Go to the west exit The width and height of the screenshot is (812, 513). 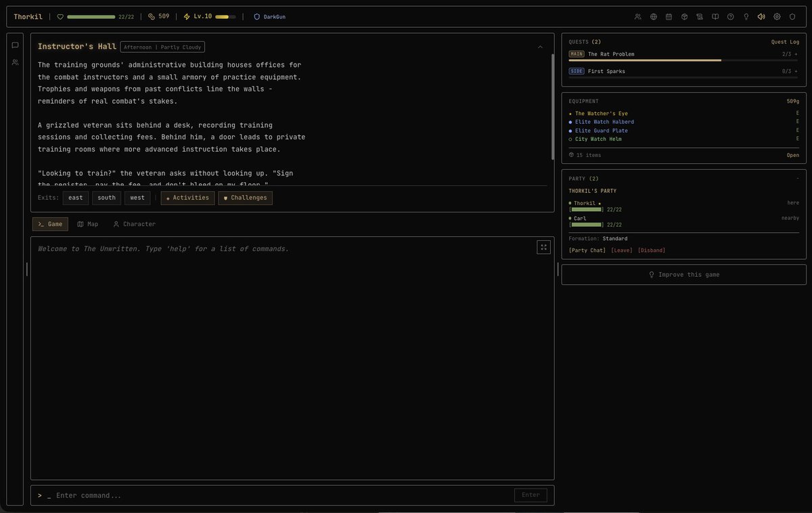click(137, 198)
